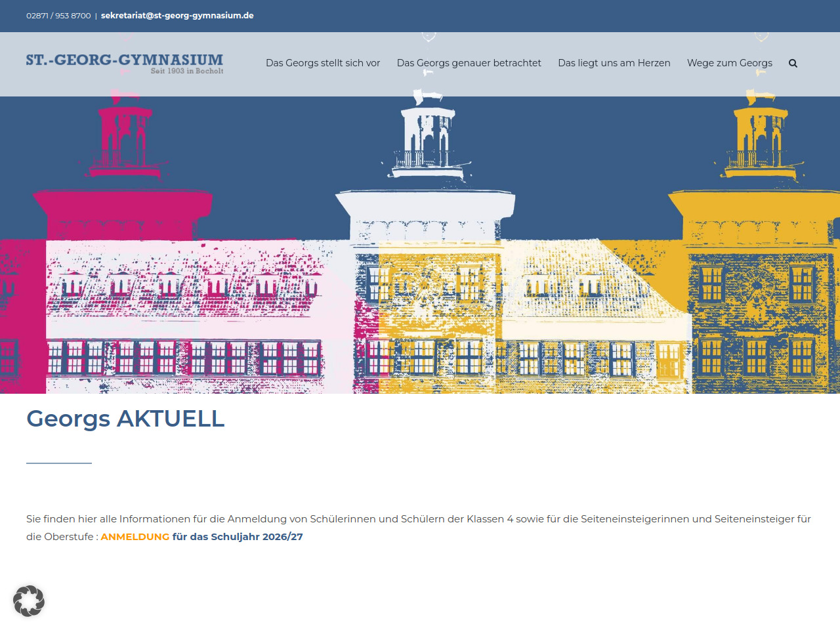Click the 'Georgs AKTUELL' heading

[125, 419]
